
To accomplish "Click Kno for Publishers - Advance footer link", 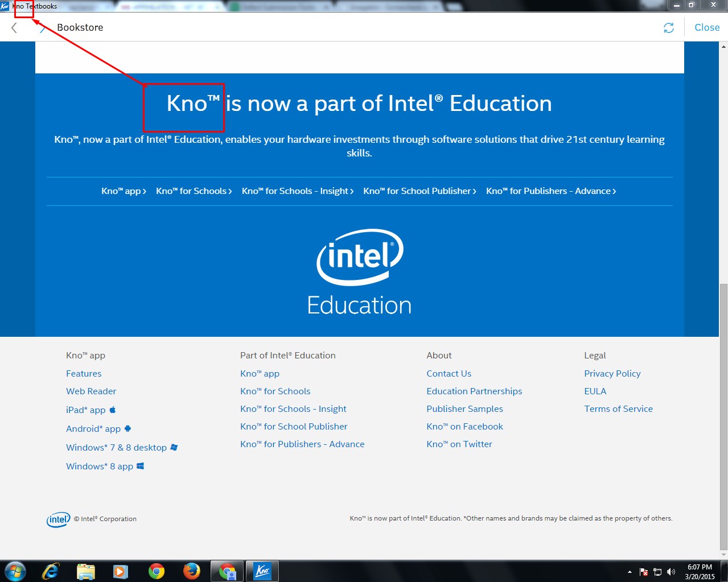I will pos(302,444).
